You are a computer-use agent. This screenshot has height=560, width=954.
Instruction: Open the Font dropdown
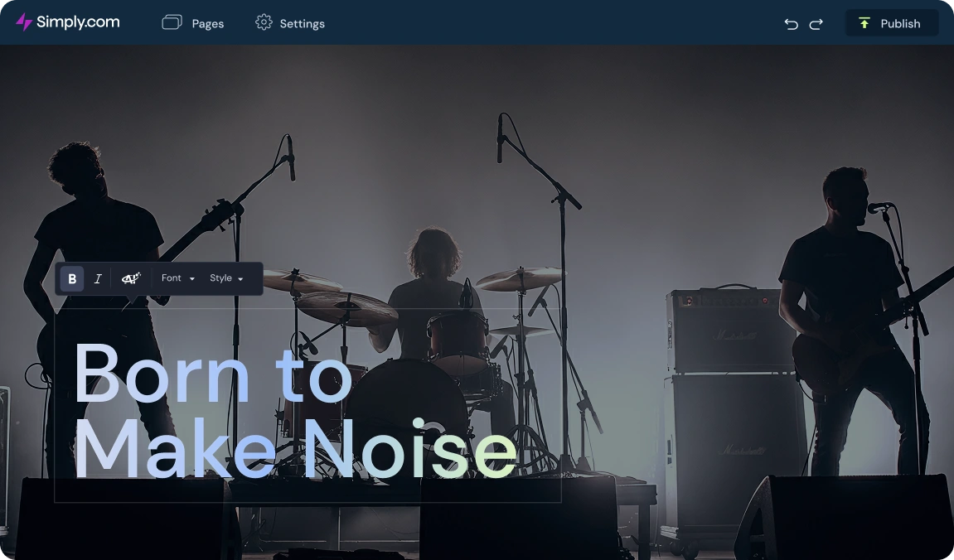coord(177,278)
